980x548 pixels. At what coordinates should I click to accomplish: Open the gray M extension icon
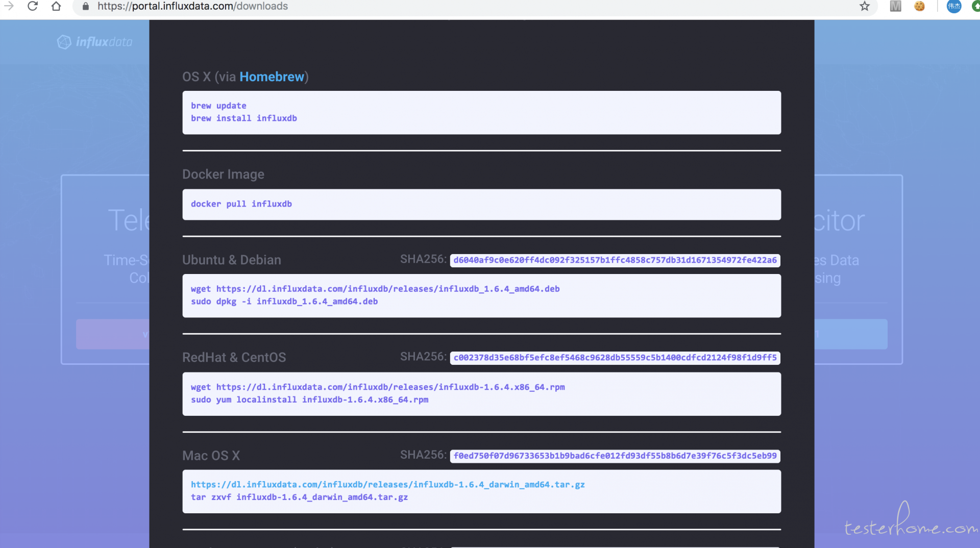pos(895,6)
